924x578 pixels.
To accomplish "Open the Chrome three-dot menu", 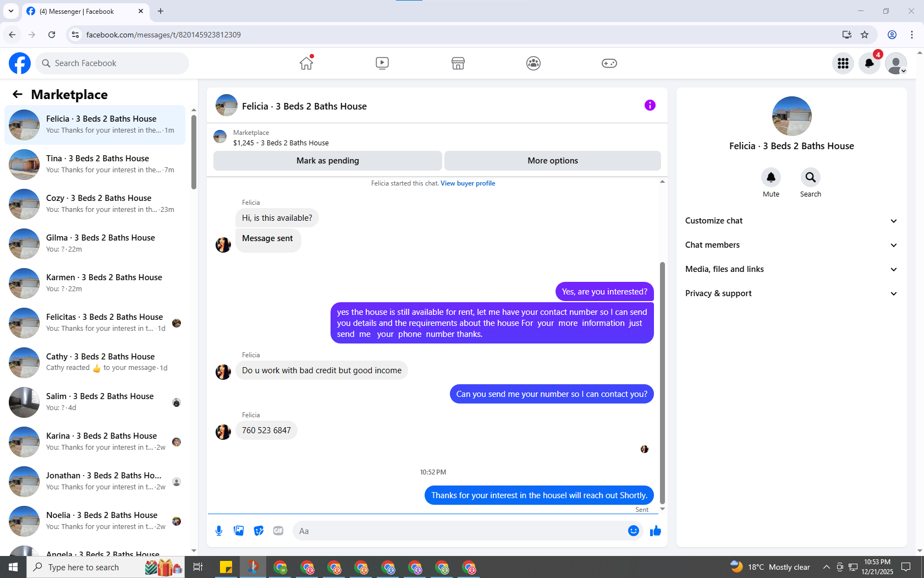I will click(x=912, y=35).
